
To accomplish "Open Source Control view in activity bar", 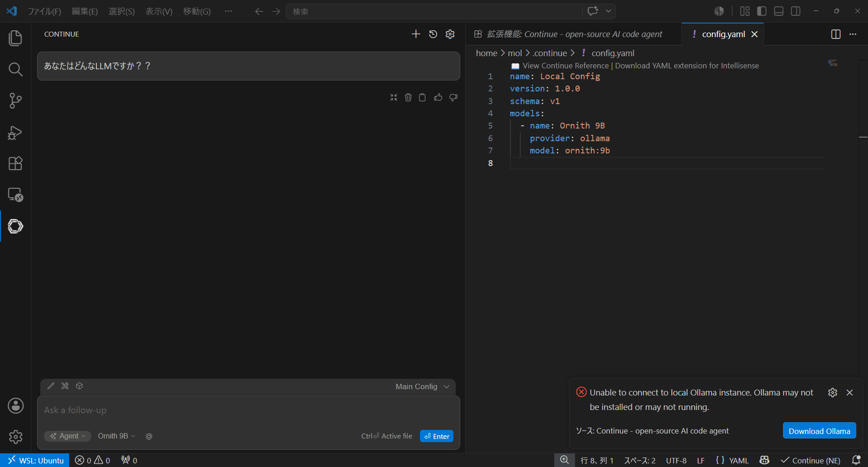I will point(15,100).
